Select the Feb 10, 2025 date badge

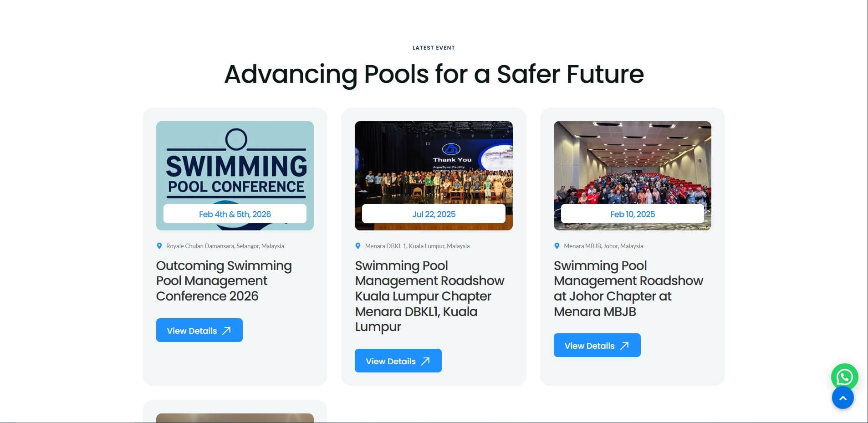[632, 214]
